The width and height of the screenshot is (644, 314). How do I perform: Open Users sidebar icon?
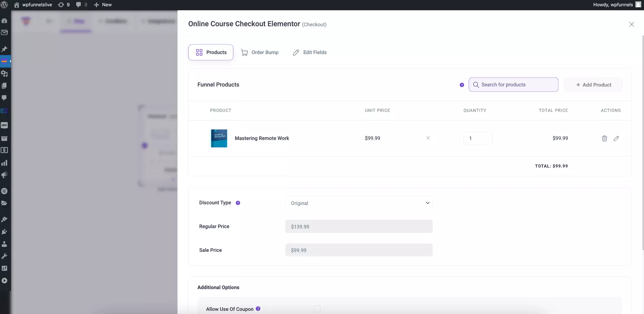[4, 244]
